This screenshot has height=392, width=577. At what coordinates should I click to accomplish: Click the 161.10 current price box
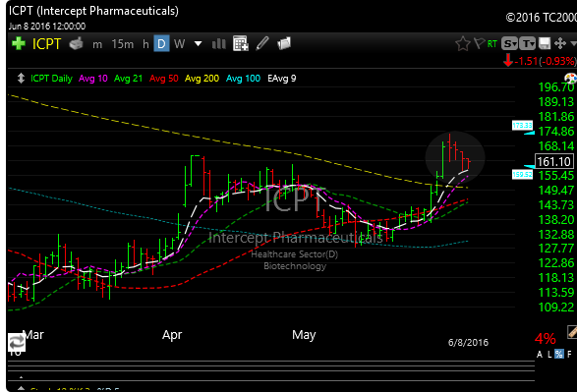click(553, 162)
